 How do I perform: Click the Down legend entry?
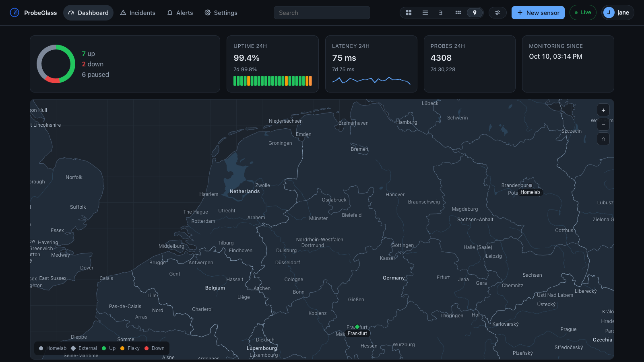coord(155,348)
